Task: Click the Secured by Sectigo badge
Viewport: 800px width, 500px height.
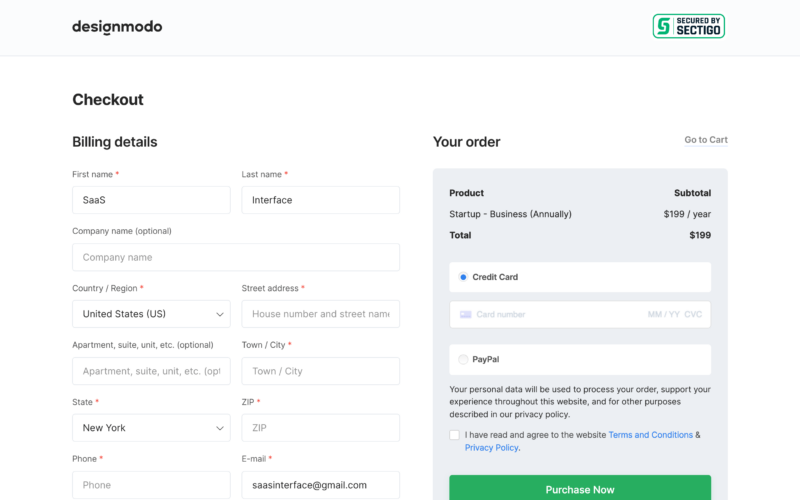Action: [x=688, y=26]
